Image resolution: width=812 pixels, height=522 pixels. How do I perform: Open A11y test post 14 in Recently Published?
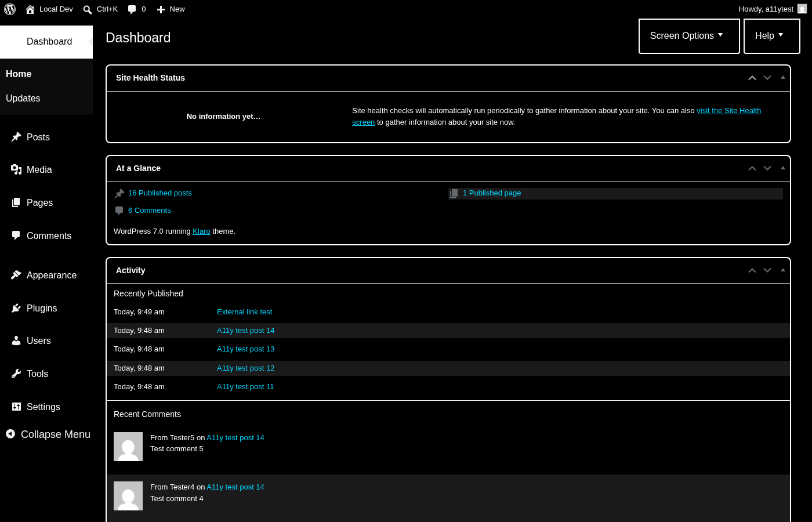tap(245, 331)
